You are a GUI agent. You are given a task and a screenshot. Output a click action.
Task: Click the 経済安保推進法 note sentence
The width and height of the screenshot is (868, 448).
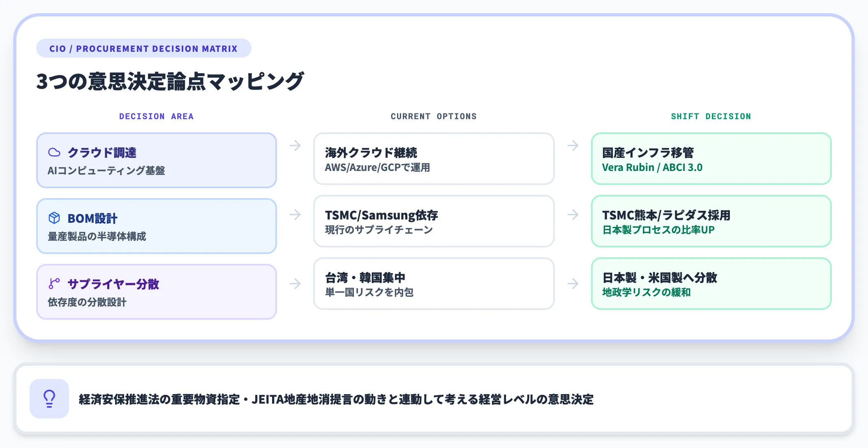coord(336,399)
